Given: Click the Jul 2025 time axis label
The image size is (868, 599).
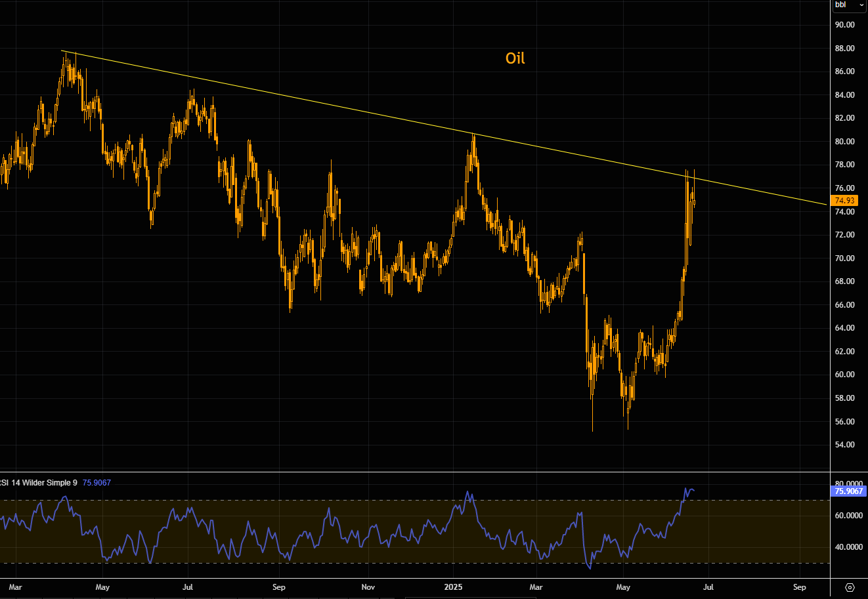Looking at the screenshot, I should coord(708,587).
